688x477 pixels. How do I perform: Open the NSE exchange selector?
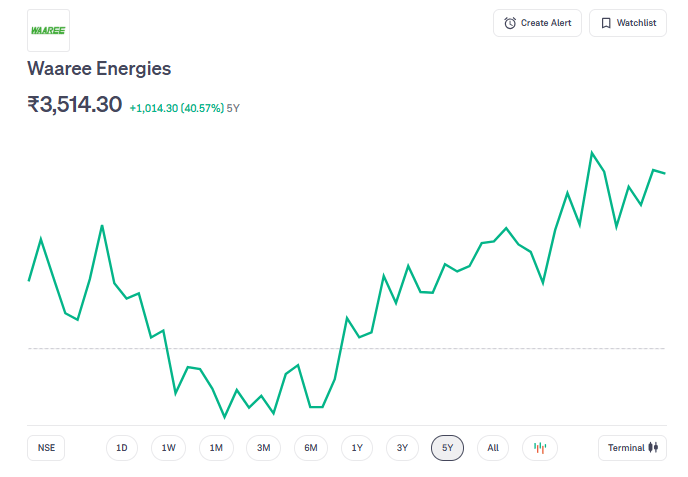point(47,448)
